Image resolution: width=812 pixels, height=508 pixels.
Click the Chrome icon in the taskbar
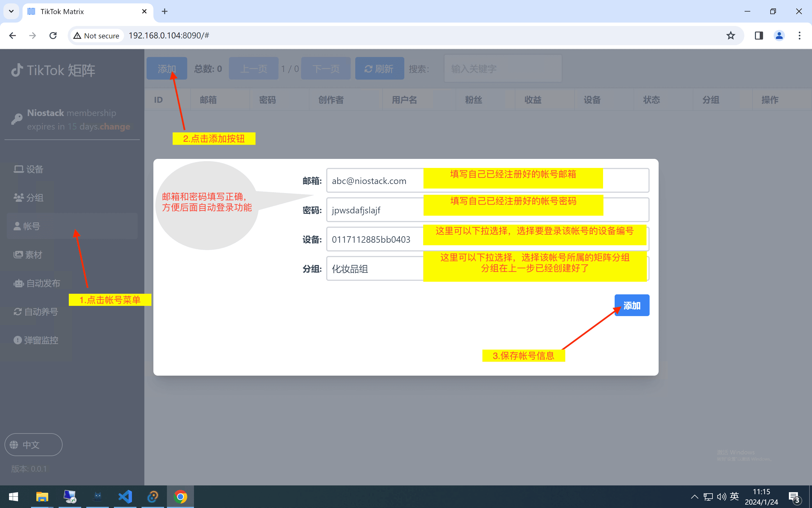coord(180,497)
